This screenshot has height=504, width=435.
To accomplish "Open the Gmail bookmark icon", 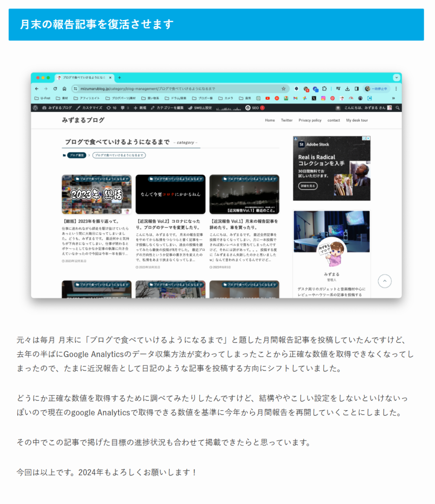I will [x=295, y=98].
